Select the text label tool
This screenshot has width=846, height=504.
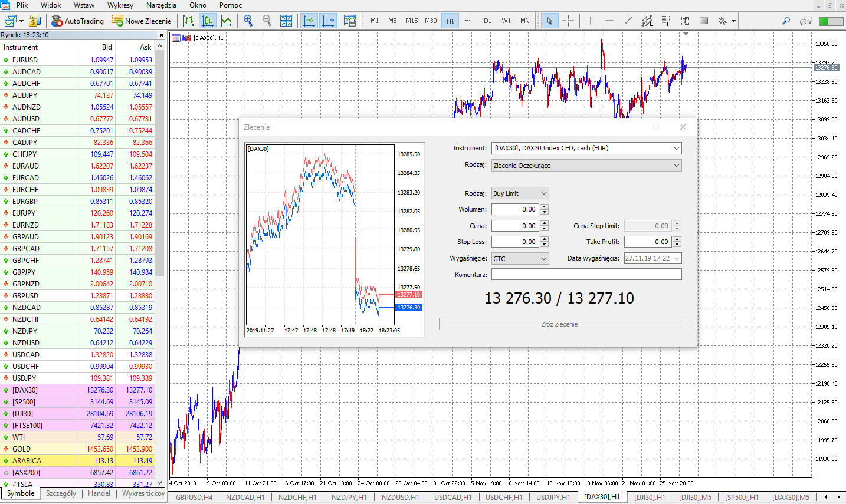coord(685,21)
